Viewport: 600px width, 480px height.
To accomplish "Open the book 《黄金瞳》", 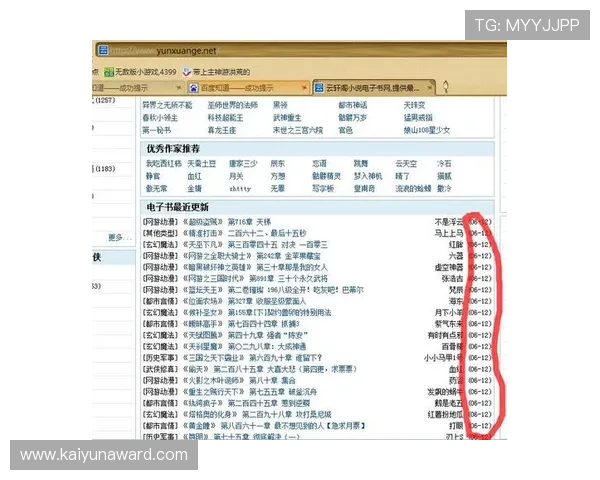I will click(199, 426).
